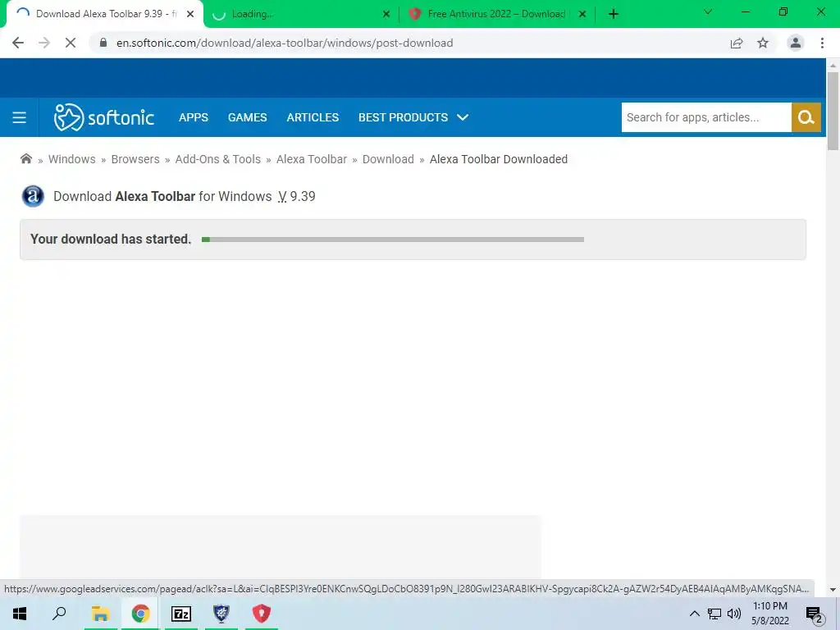Image resolution: width=840 pixels, height=630 pixels.
Task: Click the orange search magnifier button
Action: click(806, 117)
